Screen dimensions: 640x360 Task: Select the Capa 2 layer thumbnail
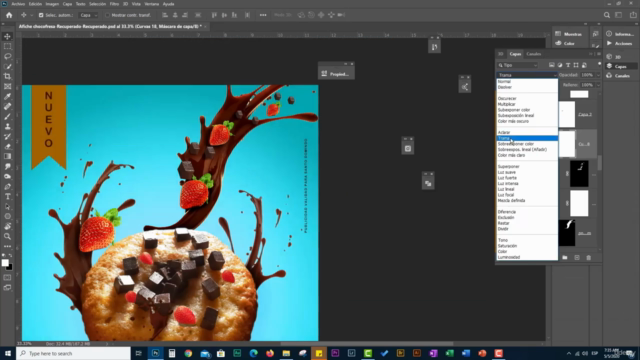[567, 114]
